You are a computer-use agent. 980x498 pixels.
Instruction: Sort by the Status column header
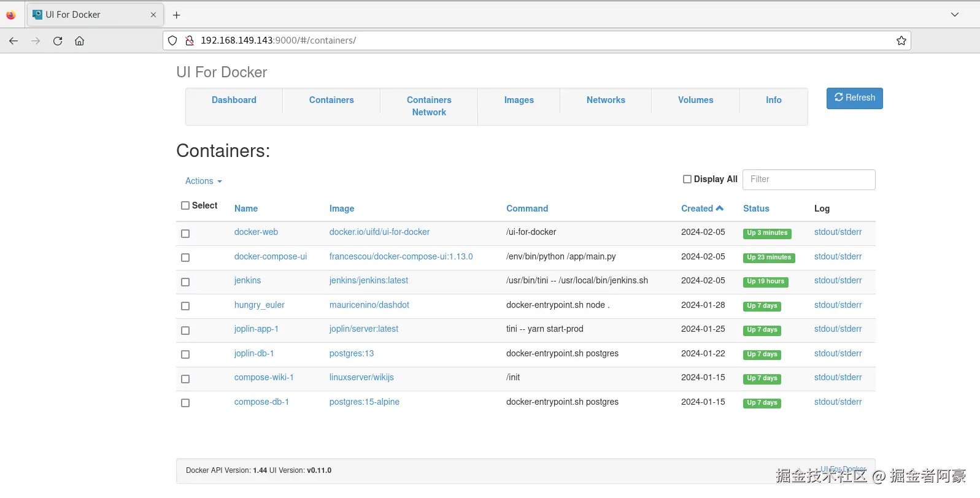pyautogui.click(x=756, y=209)
